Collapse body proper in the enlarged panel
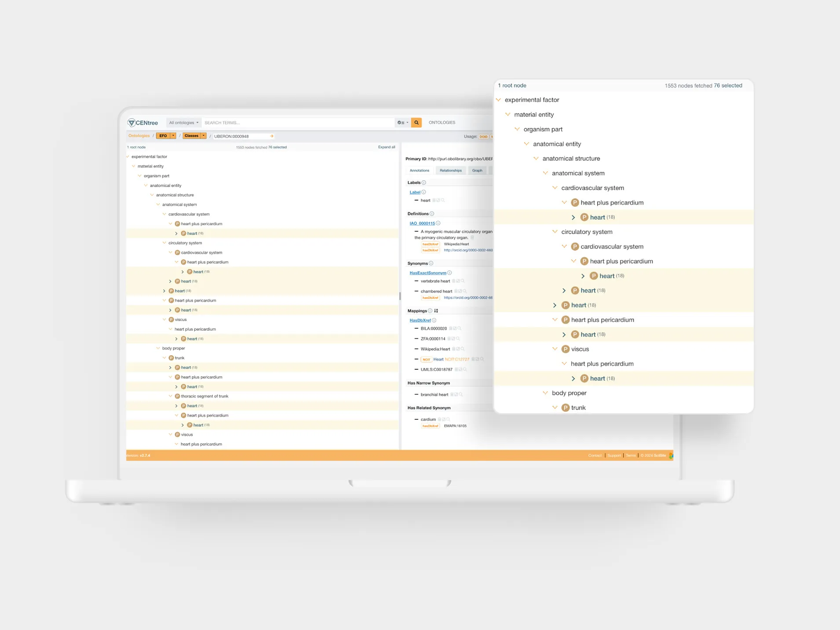 (545, 393)
